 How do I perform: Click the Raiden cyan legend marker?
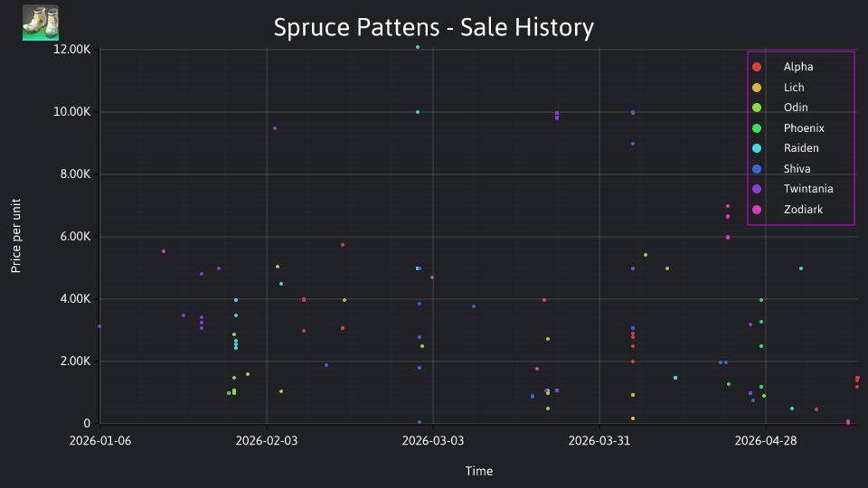coord(757,148)
